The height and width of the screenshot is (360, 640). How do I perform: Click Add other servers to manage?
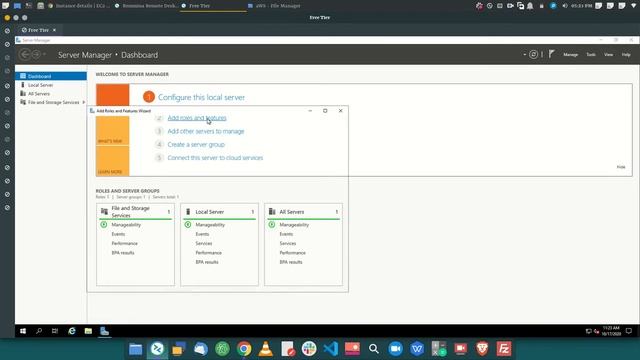[x=206, y=131]
